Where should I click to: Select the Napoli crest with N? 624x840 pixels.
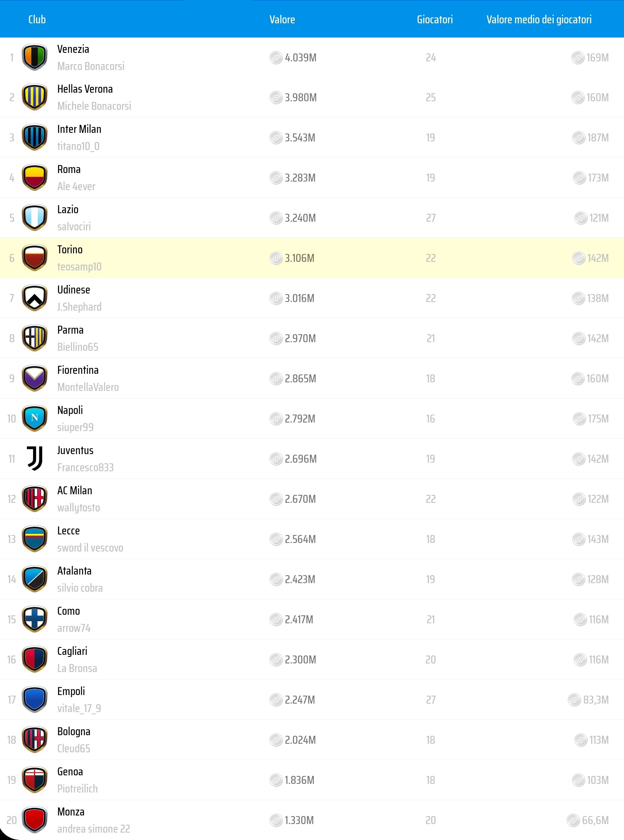point(34,418)
